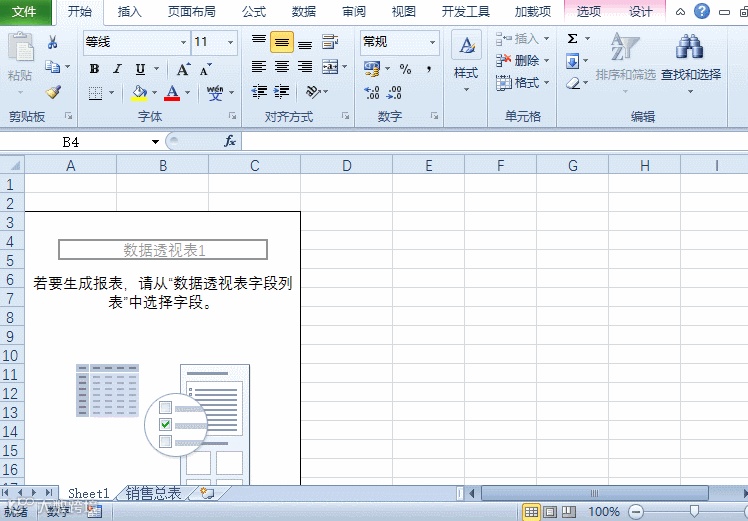Decrease indent icon
Screen dimensions: 748x521
point(259,91)
